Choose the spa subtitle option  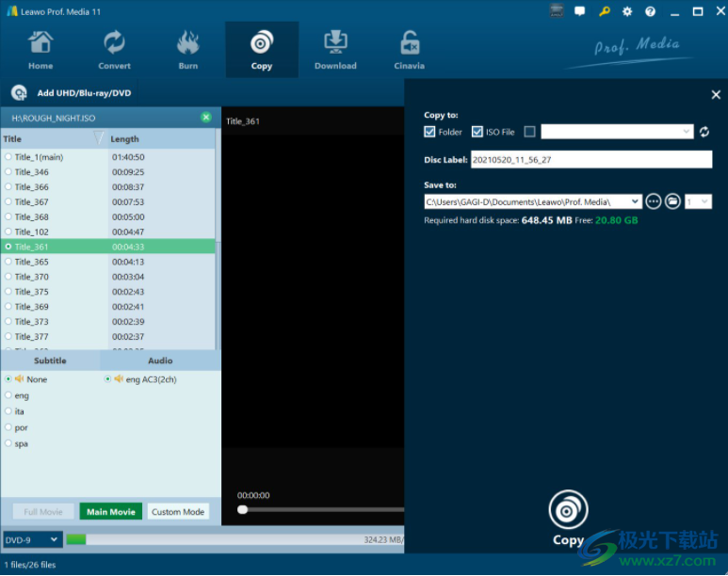pos(8,443)
